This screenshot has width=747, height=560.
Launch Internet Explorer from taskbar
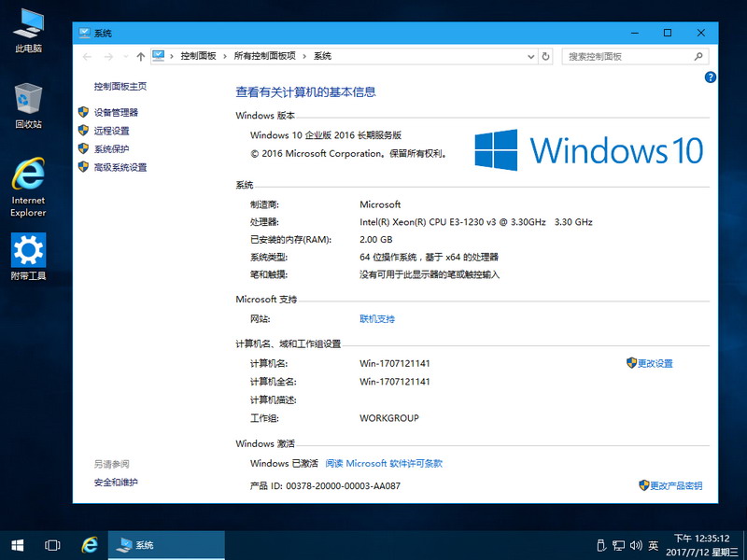pyautogui.click(x=90, y=545)
